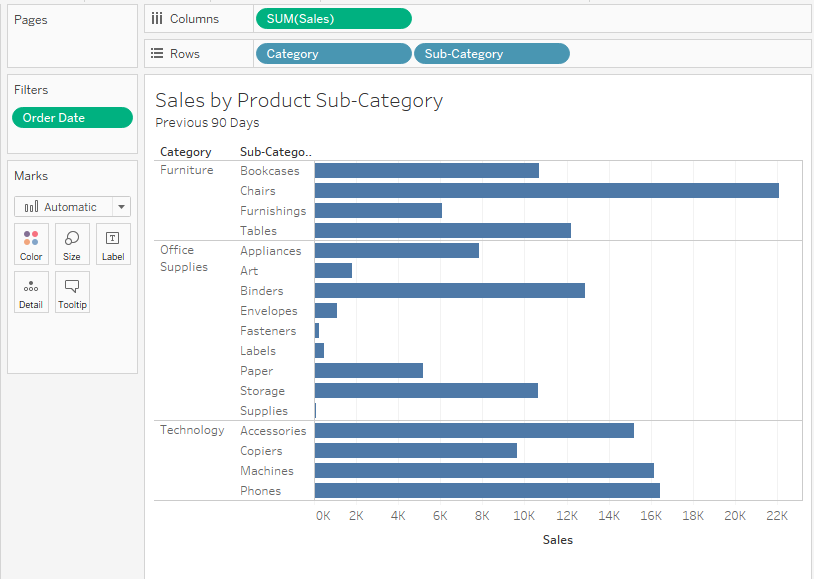
Task: Select the Phones bar in chart
Action: click(487, 491)
